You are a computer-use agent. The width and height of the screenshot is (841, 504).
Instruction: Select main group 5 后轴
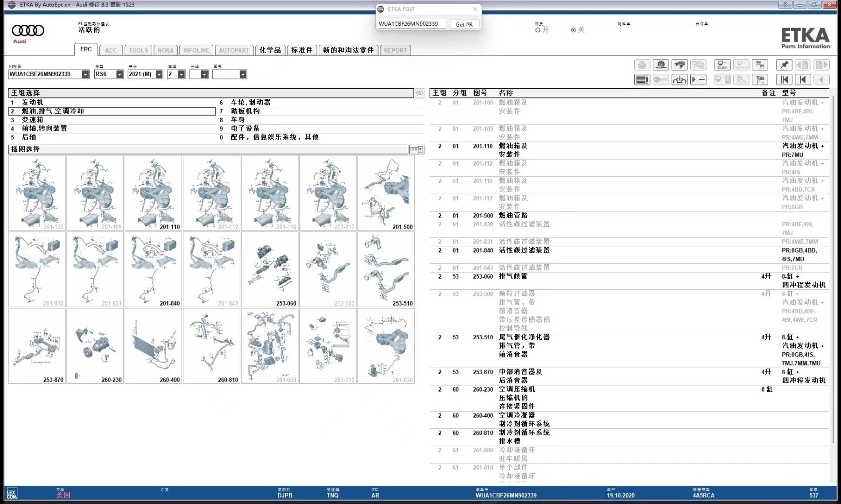coord(112,137)
